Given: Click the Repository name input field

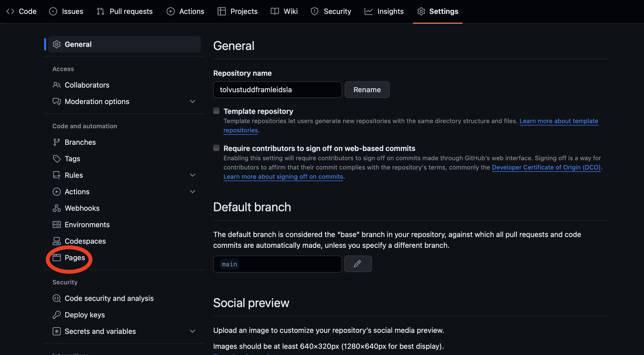Looking at the screenshot, I should click(x=278, y=90).
